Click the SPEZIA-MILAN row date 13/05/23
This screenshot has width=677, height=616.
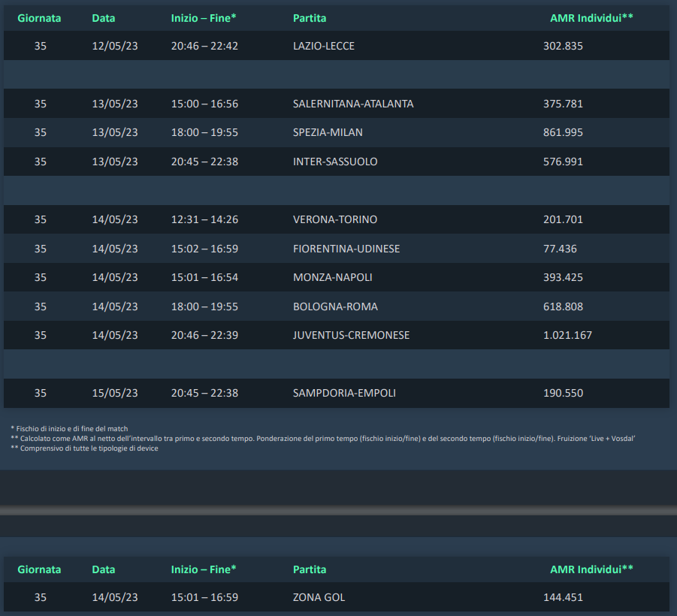(115, 132)
